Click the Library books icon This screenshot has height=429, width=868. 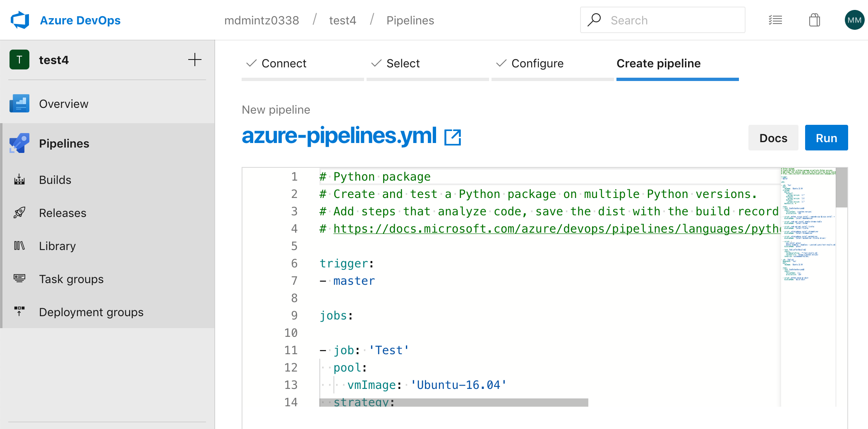19,246
